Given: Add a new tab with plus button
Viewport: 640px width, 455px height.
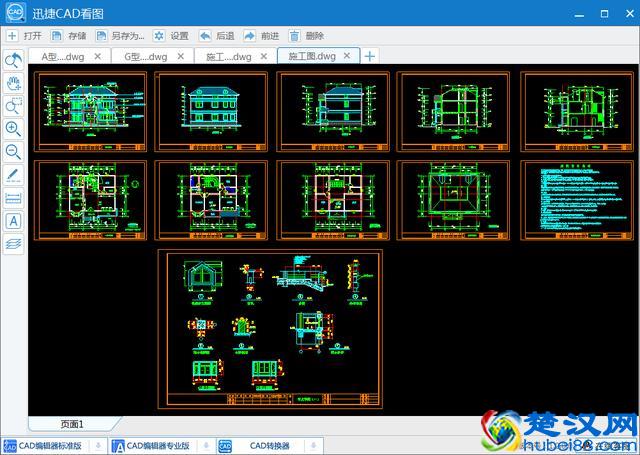Looking at the screenshot, I should (x=370, y=56).
